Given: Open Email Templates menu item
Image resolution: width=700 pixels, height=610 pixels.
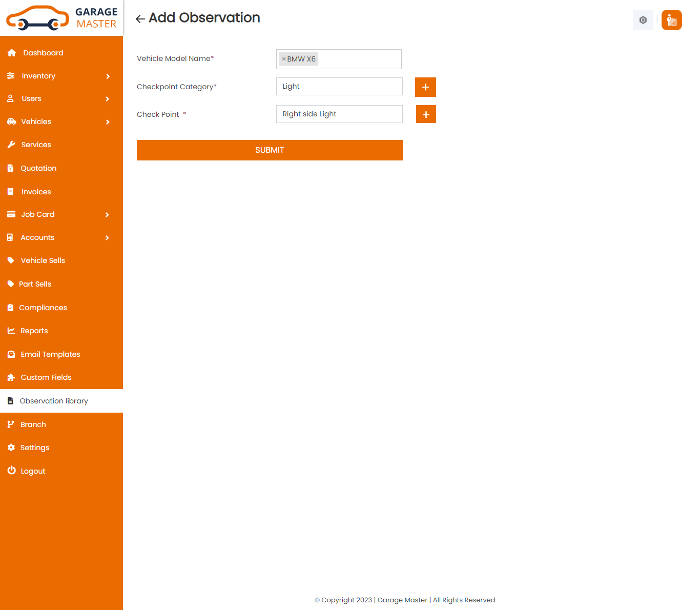Looking at the screenshot, I should pos(50,354).
